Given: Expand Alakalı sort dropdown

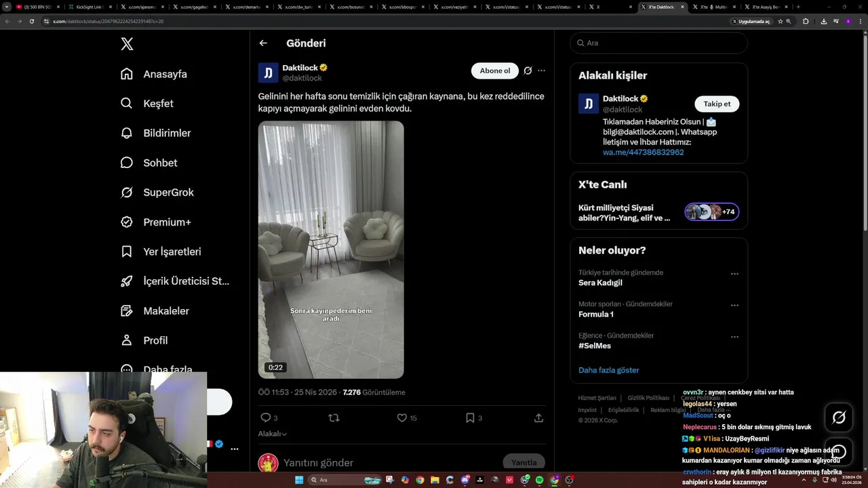Looking at the screenshot, I should [x=273, y=434].
